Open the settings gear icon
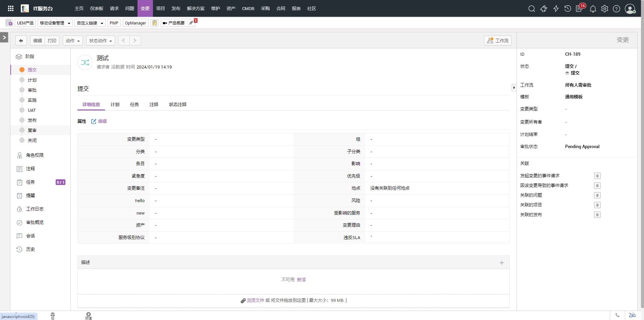Screen dimensions: 644x320 pos(604,9)
